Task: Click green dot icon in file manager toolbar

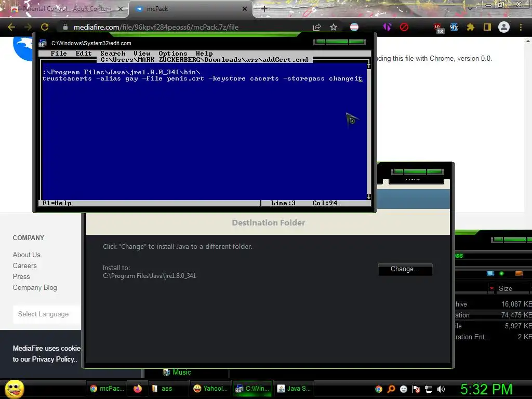Action: coord(501,273)
